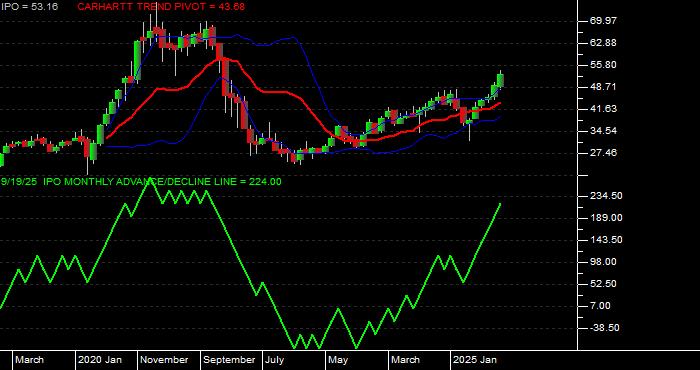Click the 55.80 price axis value

pyautogui.click(x=603, y=65)
